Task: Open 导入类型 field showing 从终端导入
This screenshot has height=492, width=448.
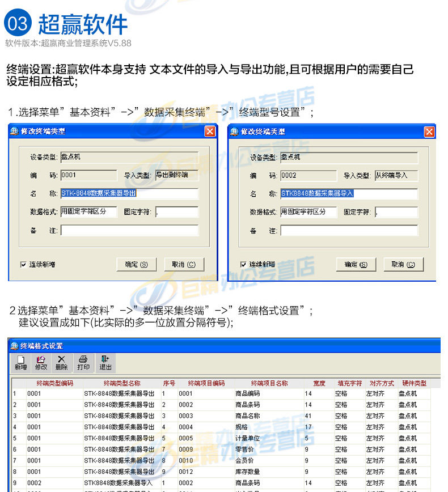Action: (396, 175)
